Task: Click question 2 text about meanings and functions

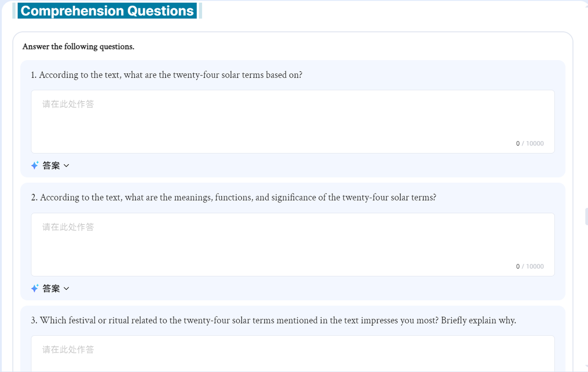Action: pyautogui.click(x=234, y=197)
